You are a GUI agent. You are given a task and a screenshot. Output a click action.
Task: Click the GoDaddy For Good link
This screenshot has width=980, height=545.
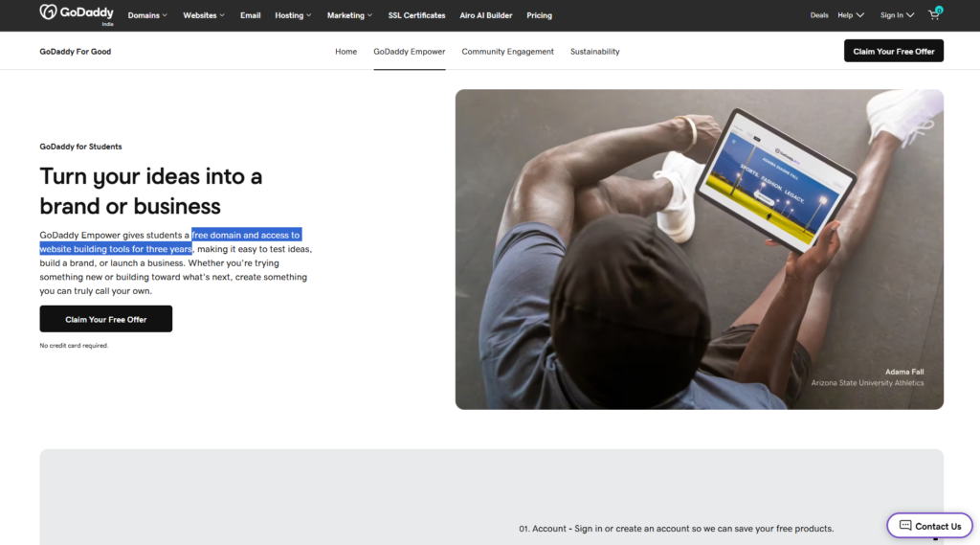[x=75, y=52]
